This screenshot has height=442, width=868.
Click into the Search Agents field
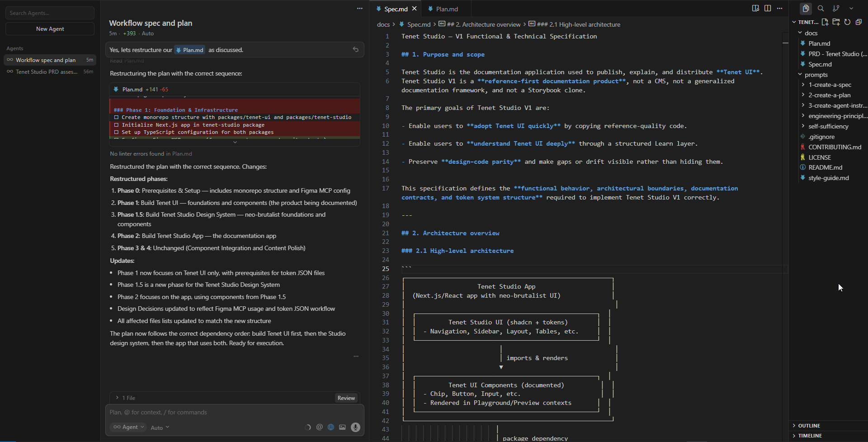[x=50, y=13]
